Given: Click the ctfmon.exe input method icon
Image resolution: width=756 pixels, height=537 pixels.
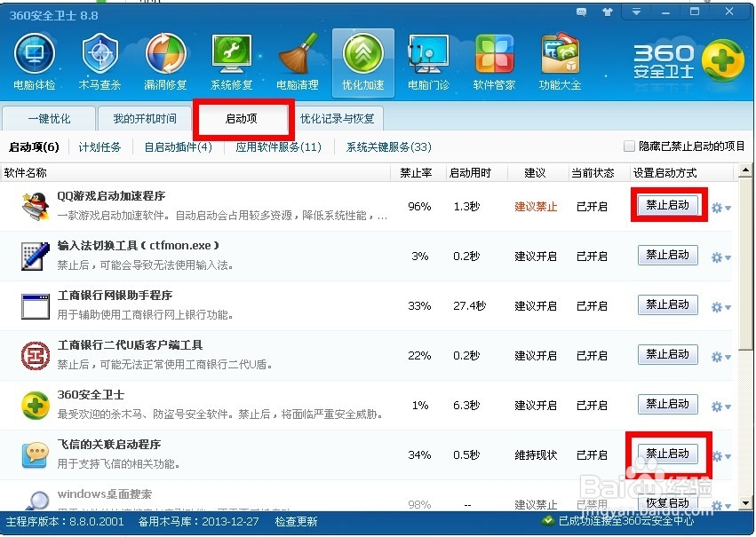Looking at the screenshot, I should coord(36,257).
